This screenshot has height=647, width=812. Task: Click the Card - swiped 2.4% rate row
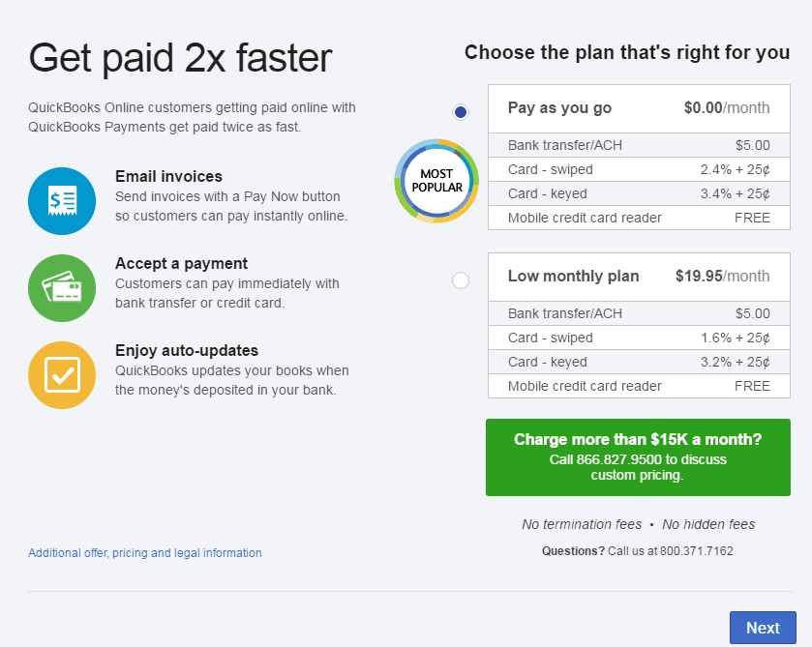tap(638, 169)
